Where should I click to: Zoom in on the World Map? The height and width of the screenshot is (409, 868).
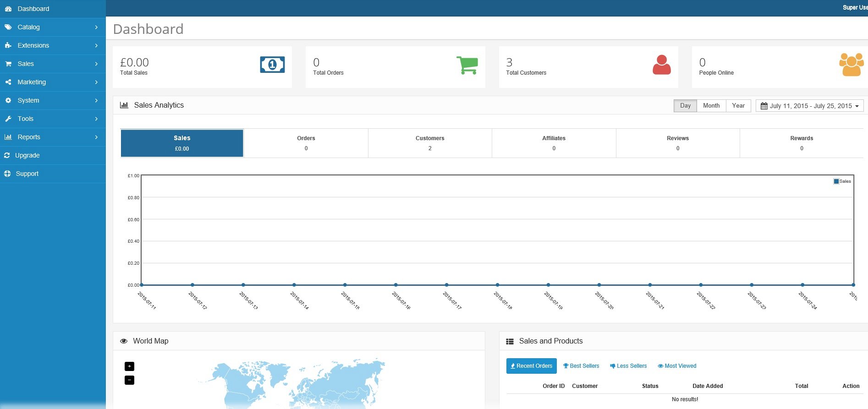pyautogui.click(x=129, y=366)
